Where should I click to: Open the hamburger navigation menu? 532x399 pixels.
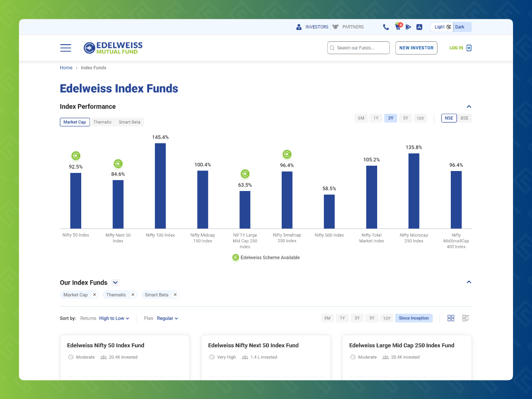pos(66,48)
